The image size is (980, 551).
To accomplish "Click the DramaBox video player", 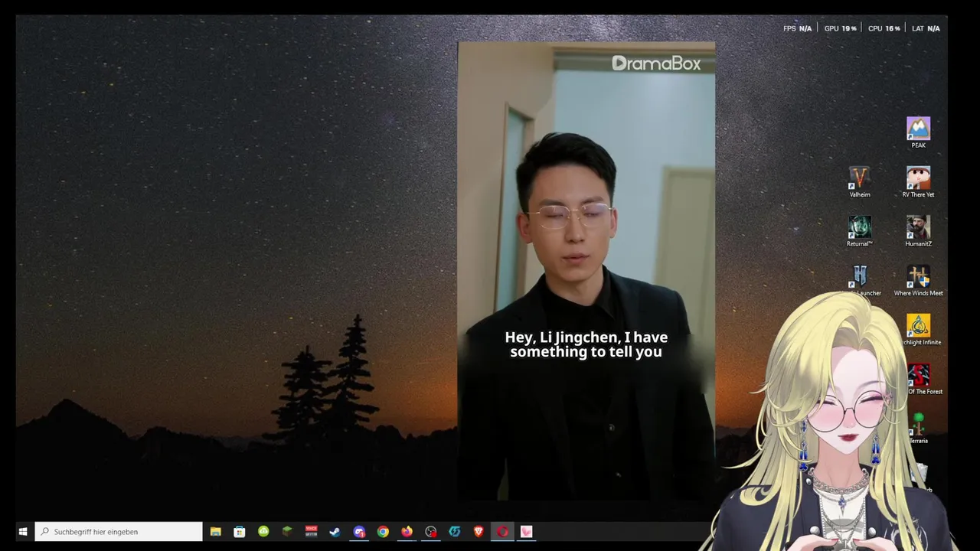I will pos(586,272).
